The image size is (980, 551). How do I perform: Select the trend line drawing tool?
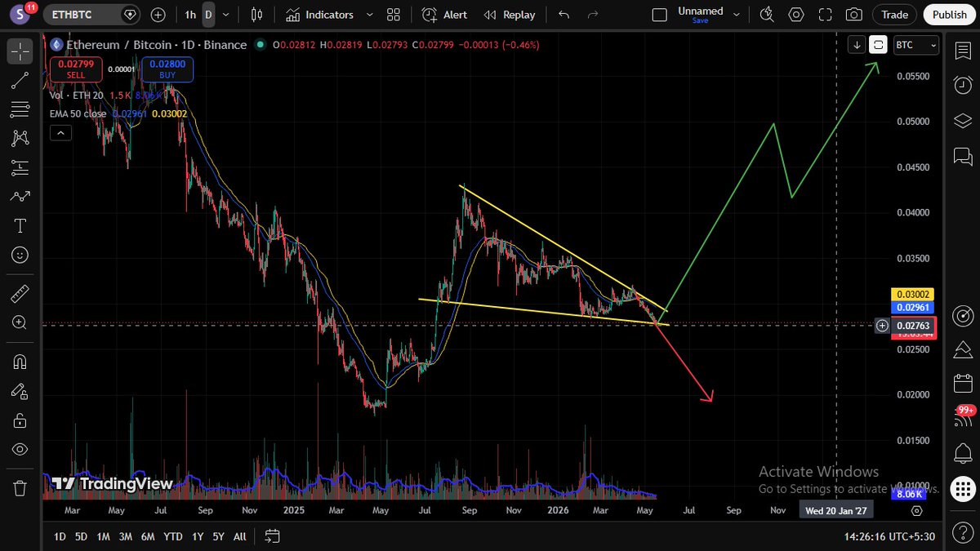pos(20,80)
